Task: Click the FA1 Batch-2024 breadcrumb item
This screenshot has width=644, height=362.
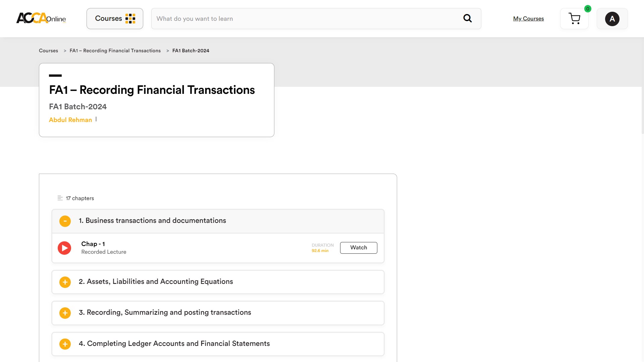Action: tap(191, 51)
